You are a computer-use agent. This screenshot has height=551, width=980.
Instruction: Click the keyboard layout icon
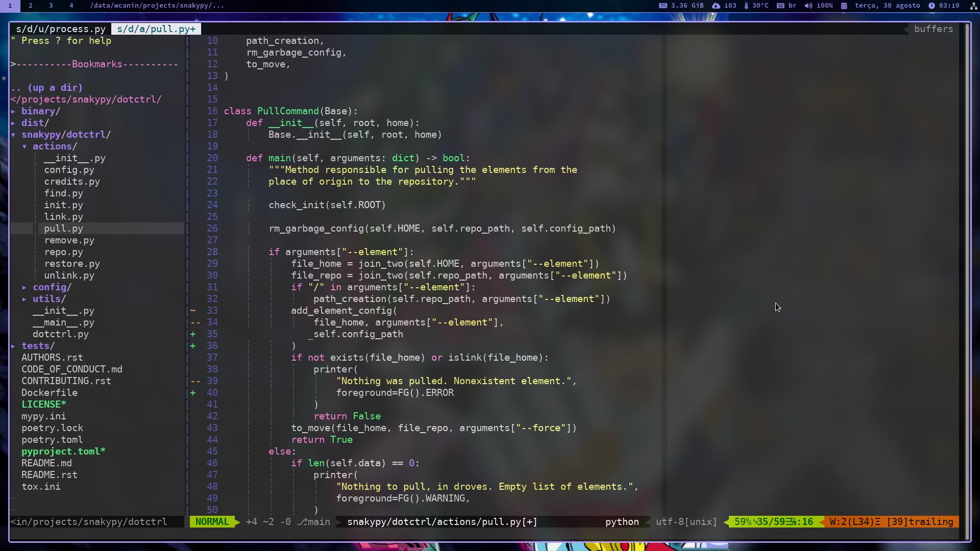(x=780, y=6)
